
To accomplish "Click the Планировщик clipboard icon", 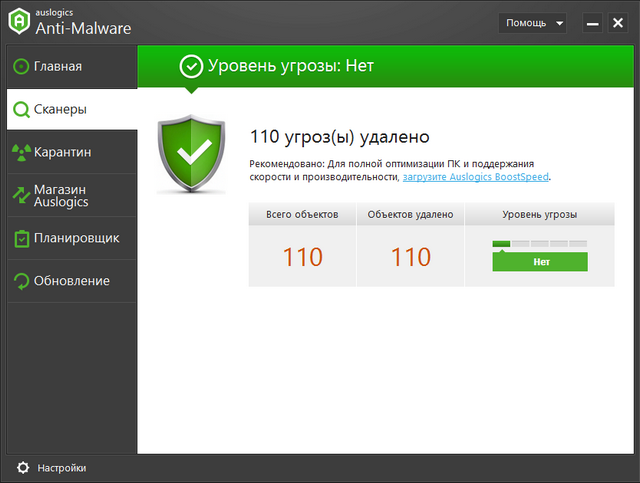I will tap(20, 239).
